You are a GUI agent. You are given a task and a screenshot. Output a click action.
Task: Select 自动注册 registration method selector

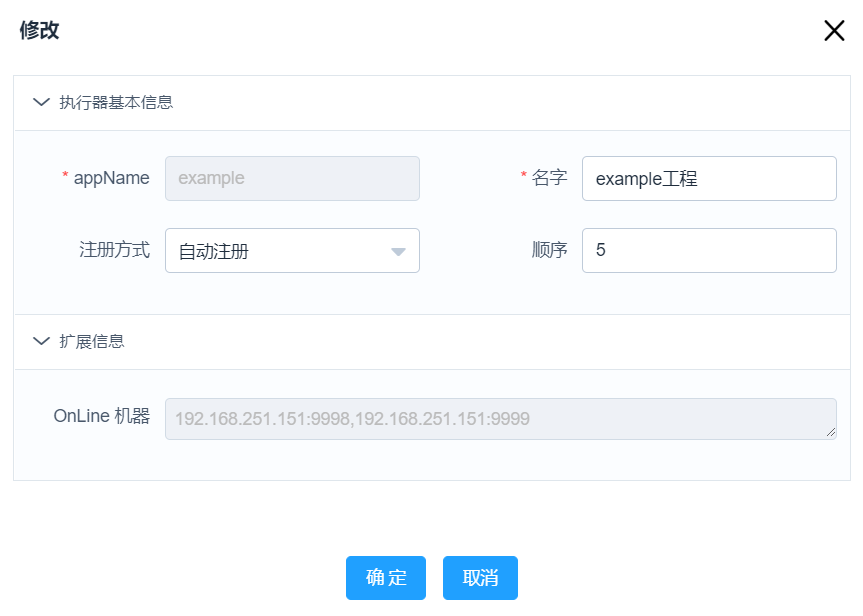[280, 250]
